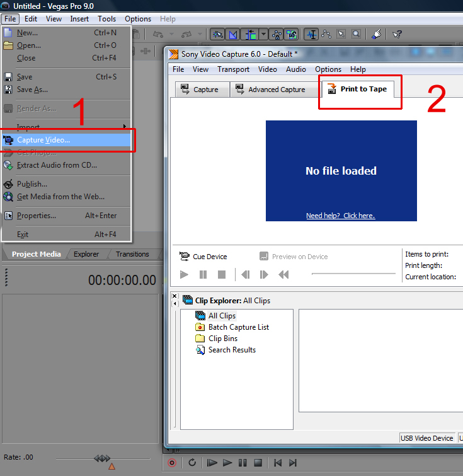Open Interactive Tutorials hand icon
This screenshot has width=463, height=476.
377,34
